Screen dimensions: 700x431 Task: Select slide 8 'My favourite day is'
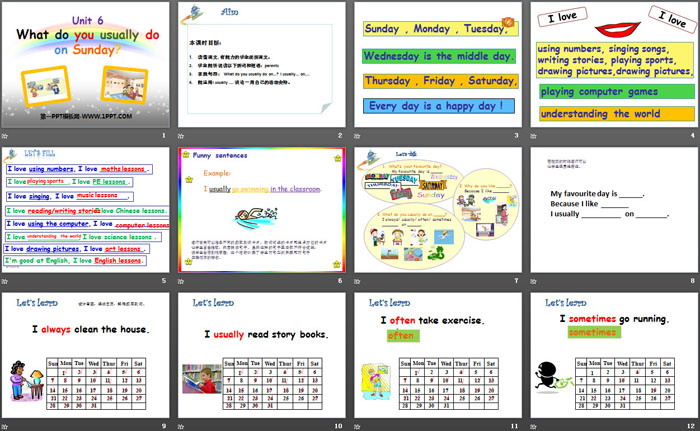pos(614,210)
